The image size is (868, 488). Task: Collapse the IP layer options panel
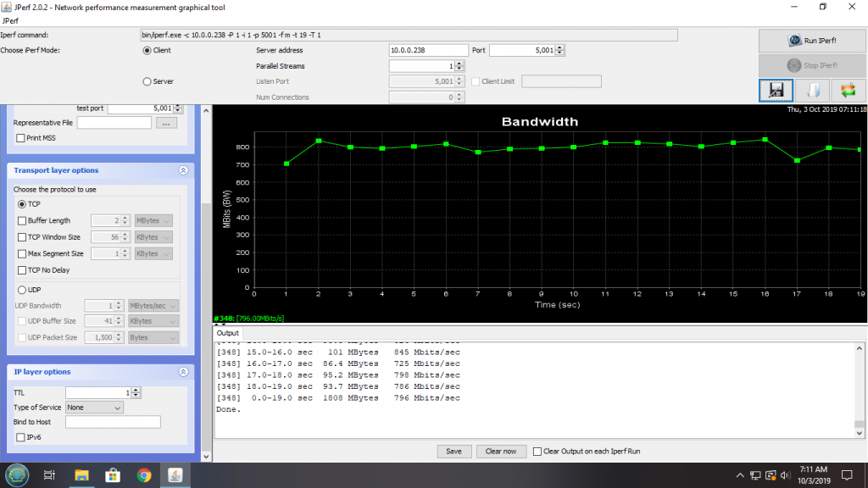pyautogui.click(x=183, y=372)
